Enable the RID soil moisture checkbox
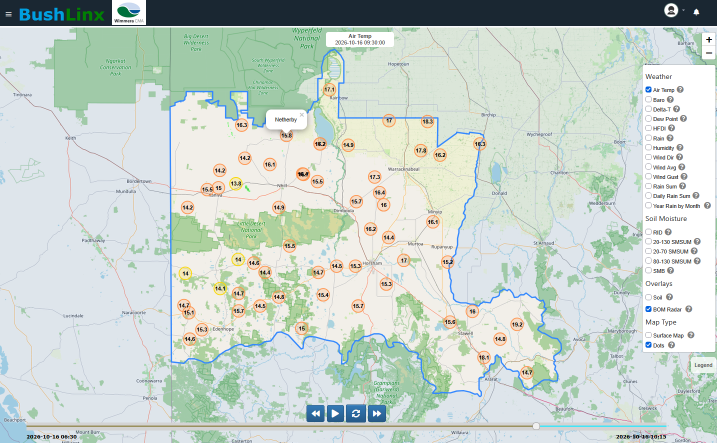 coord(648,232)
